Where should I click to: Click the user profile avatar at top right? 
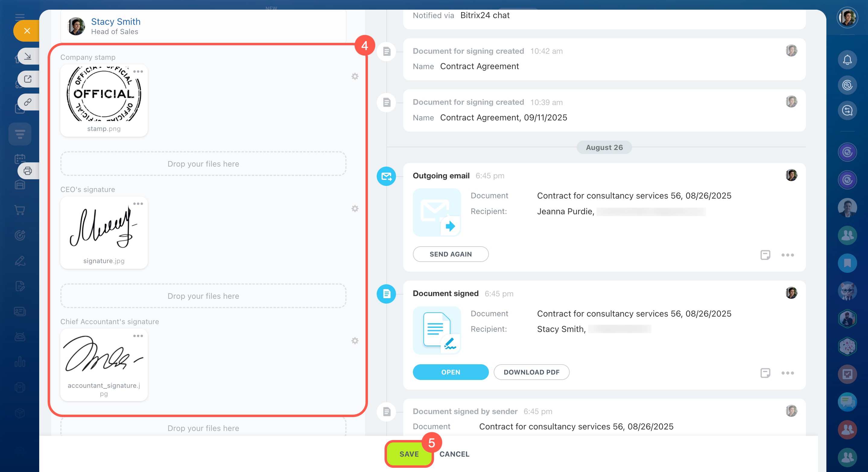[x=847, y=18]
